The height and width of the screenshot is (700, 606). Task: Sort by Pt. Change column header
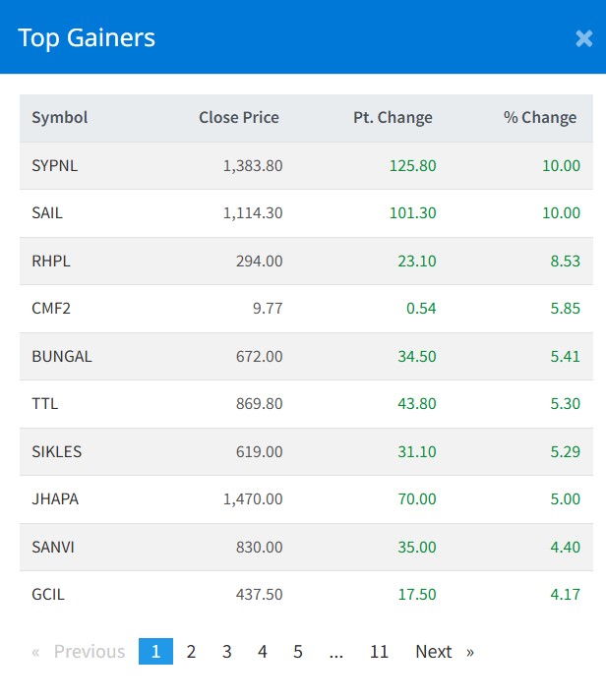393,118
